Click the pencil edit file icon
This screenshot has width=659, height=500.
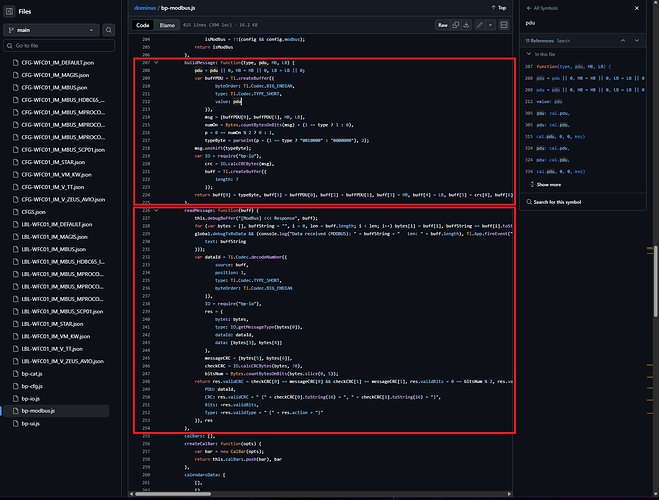tap(480, 24)
